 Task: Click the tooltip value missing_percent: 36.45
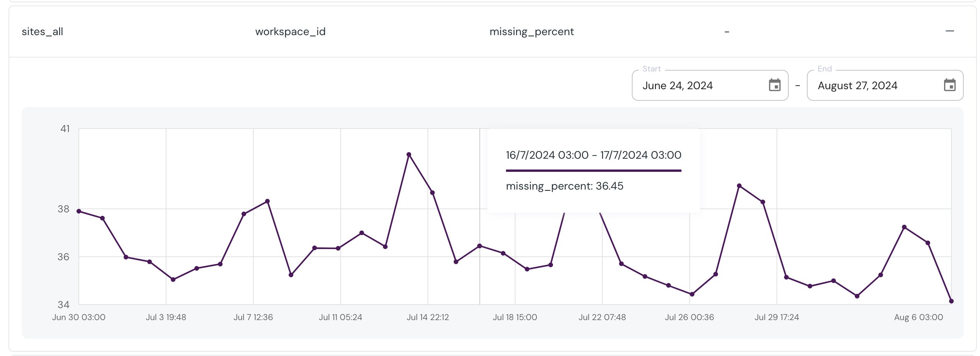click(565, 186)
